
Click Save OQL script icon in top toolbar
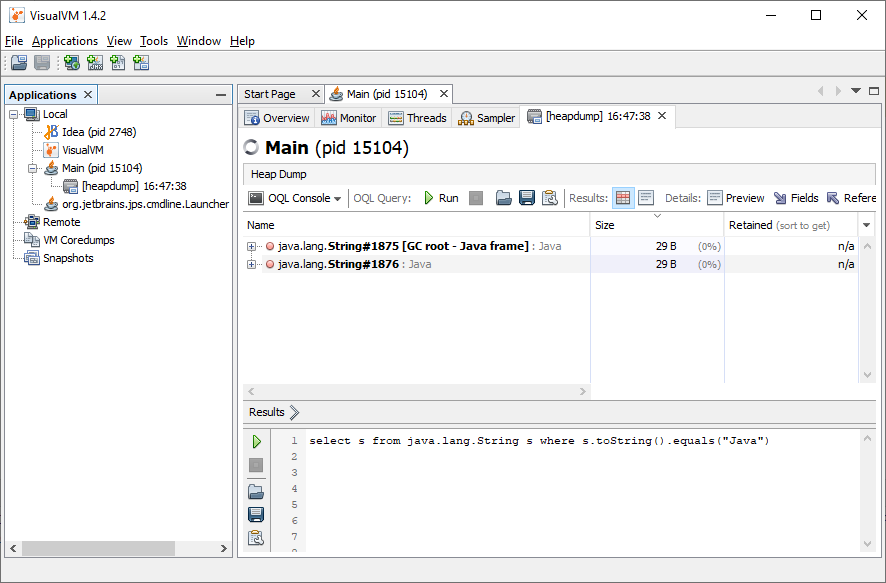point(527,198)
